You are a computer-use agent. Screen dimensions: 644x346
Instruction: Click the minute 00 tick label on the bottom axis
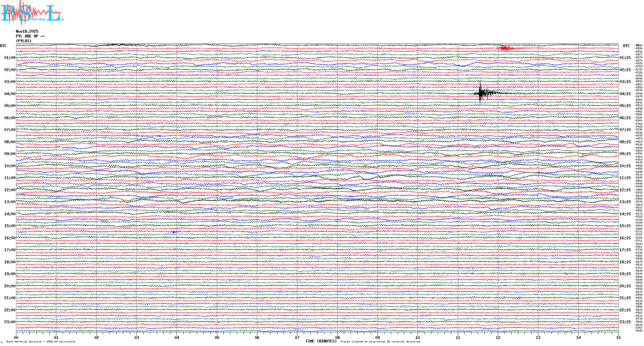[16, 338]
